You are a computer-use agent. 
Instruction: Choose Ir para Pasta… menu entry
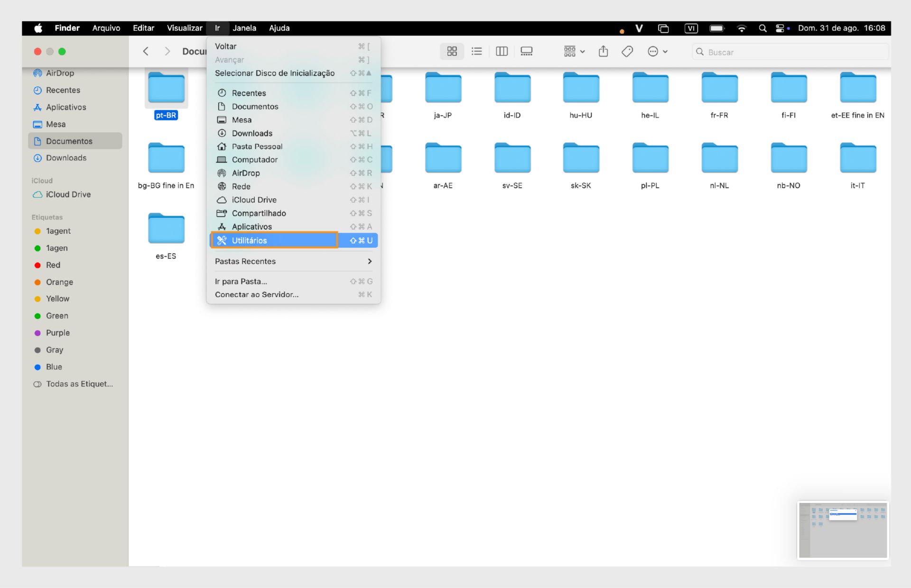click(241, 281)
